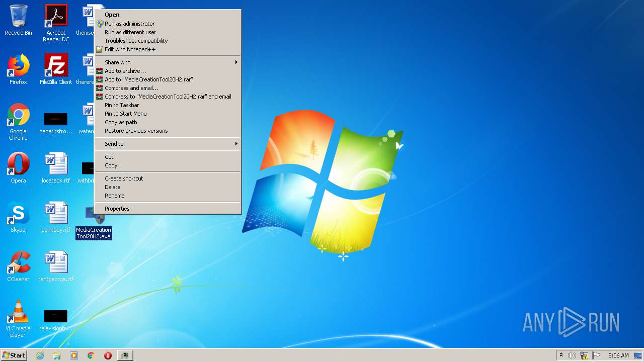Choose Pin to Start Menu
Screen dimensions: 644x362
click(x=168, y=114)
